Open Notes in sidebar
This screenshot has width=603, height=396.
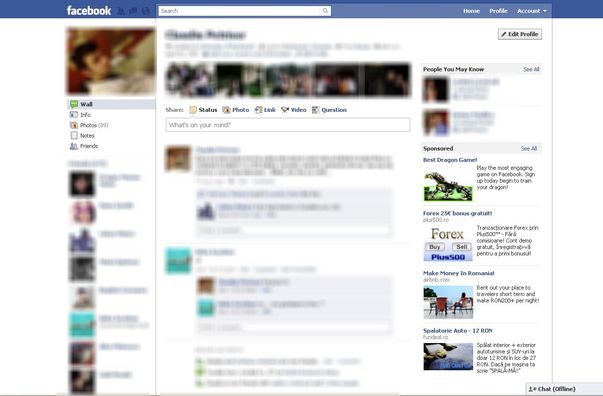click(87, 135)
